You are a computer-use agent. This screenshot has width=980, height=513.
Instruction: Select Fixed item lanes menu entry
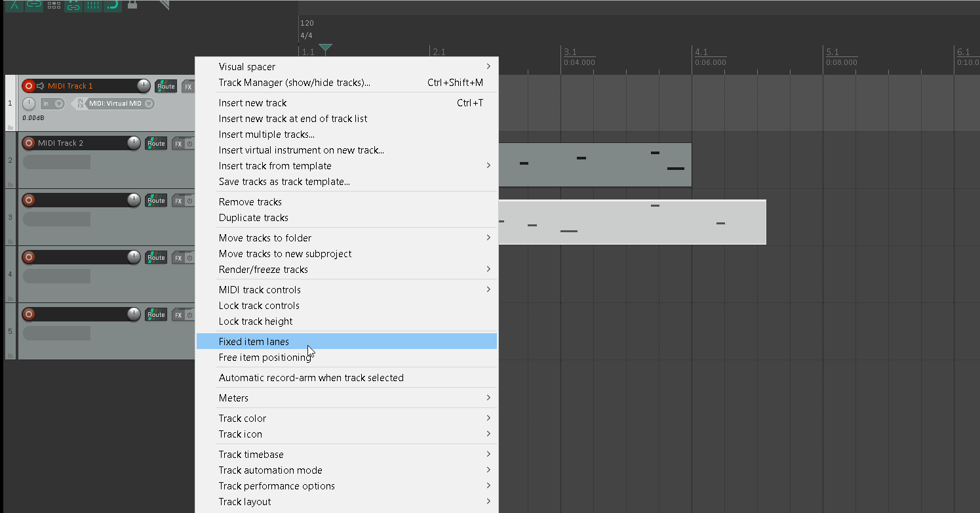pos(254,341)
